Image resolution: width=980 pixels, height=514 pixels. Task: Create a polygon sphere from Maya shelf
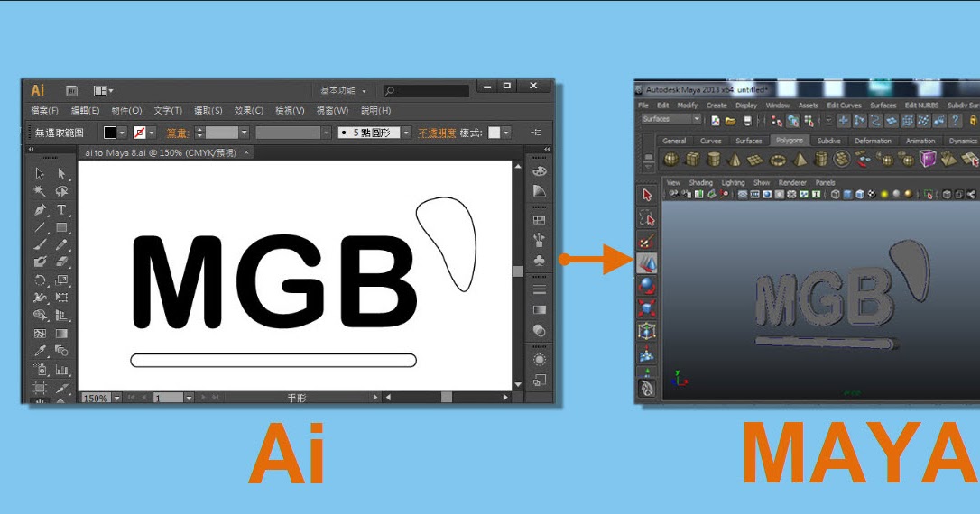point(670,160)
